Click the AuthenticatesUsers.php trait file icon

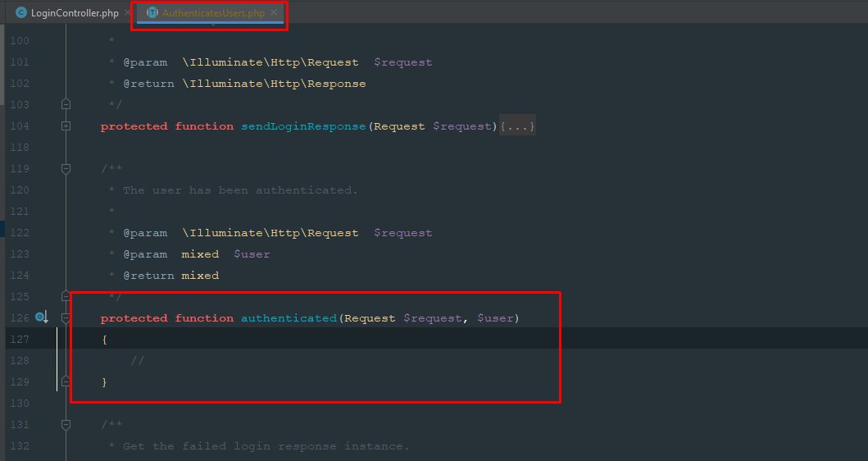point(152,12)
